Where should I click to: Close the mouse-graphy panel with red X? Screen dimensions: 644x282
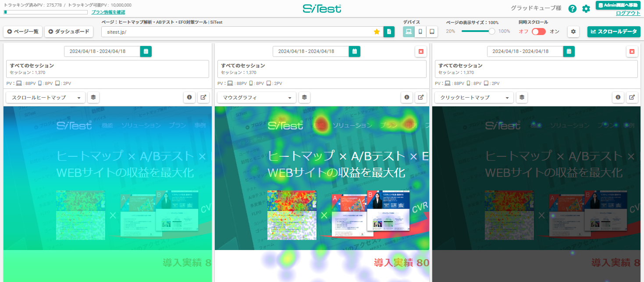point(421,52)
